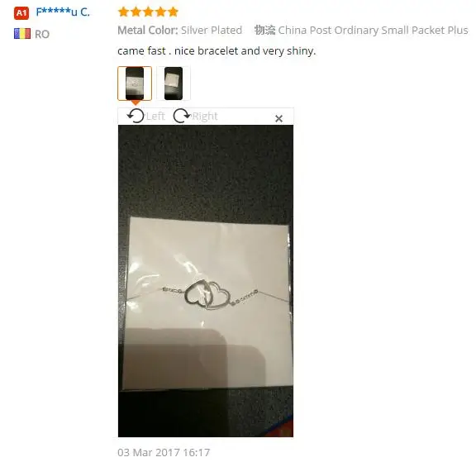Viewport: 476px width, 462px height.
Task: Click the Left rotate label
Action: 155,117
